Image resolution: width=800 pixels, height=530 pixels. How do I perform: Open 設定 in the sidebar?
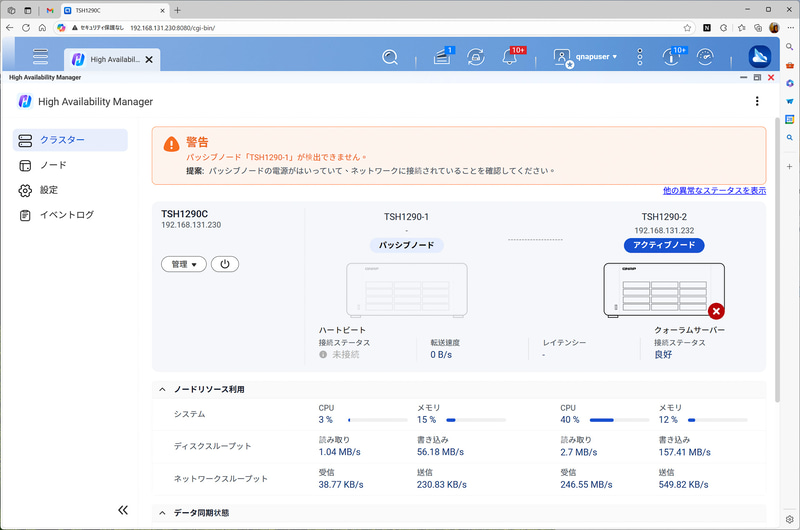(70, 190)
